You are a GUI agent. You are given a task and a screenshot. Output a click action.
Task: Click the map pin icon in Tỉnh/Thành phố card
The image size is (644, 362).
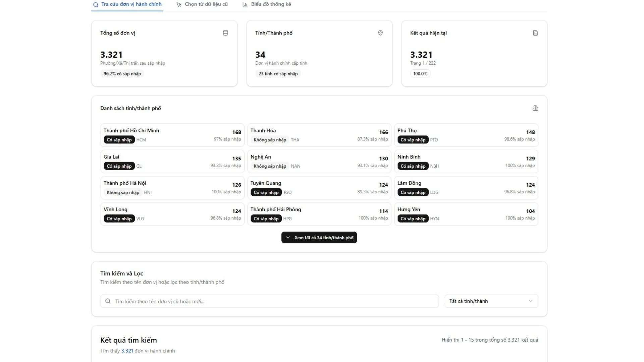(380, 33)
